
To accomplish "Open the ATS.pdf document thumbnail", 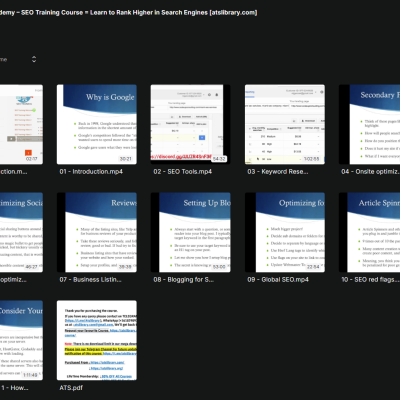I will (97, 340).
